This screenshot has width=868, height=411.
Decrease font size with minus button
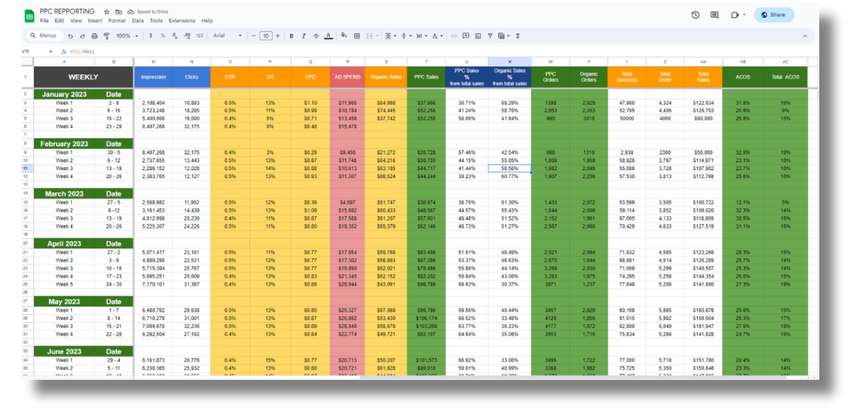tap(253, 35)
